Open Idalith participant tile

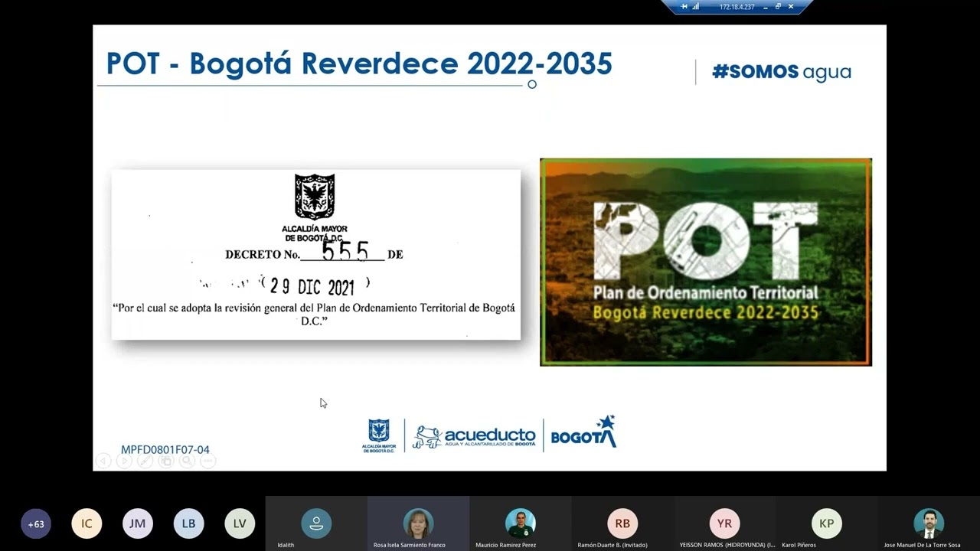[x=316, y=523]
